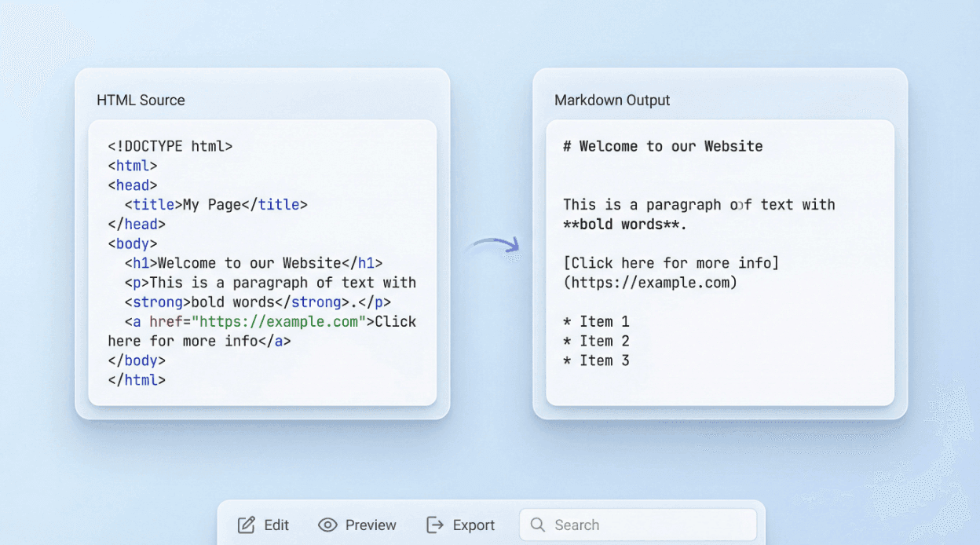Click the "# Welcome to our Website" heading
Image resolution: width=980 pixels, height=545 pixels.
[x=663, y=146]
